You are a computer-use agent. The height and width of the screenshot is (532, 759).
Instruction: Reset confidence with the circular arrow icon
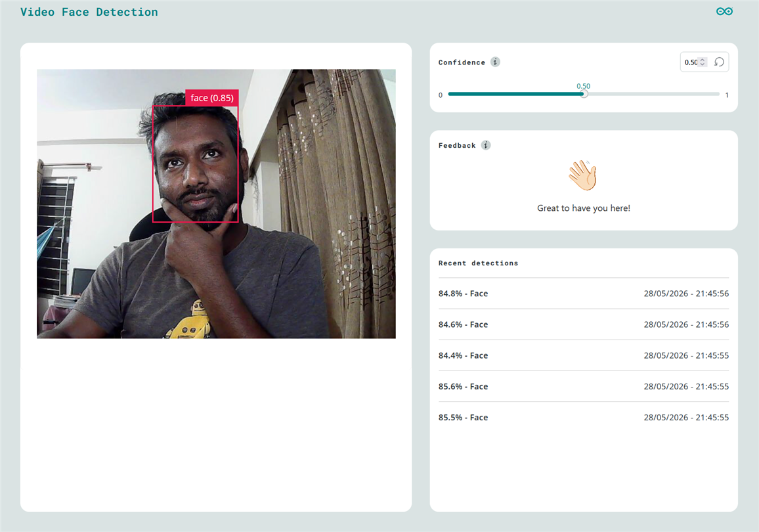[719, 62]
